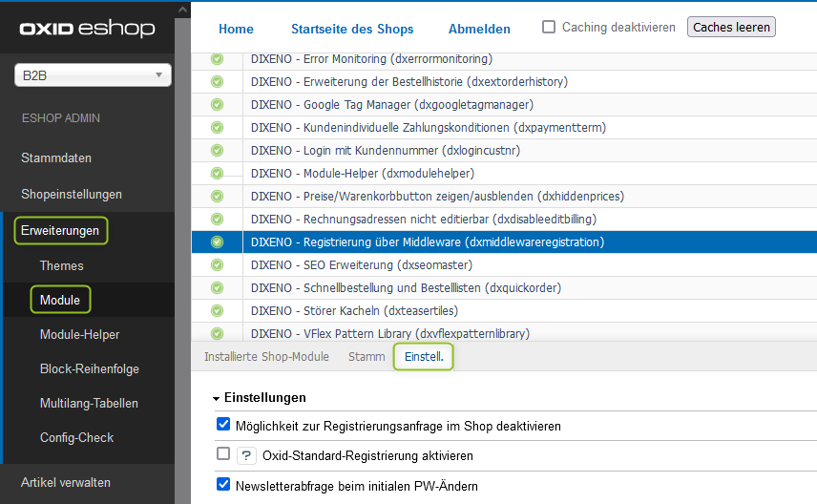Image resolution: width=817 pixels, height=504 pixels.
Task: Expand the Shopeinstellungen menu
Action: pos(72,195)
